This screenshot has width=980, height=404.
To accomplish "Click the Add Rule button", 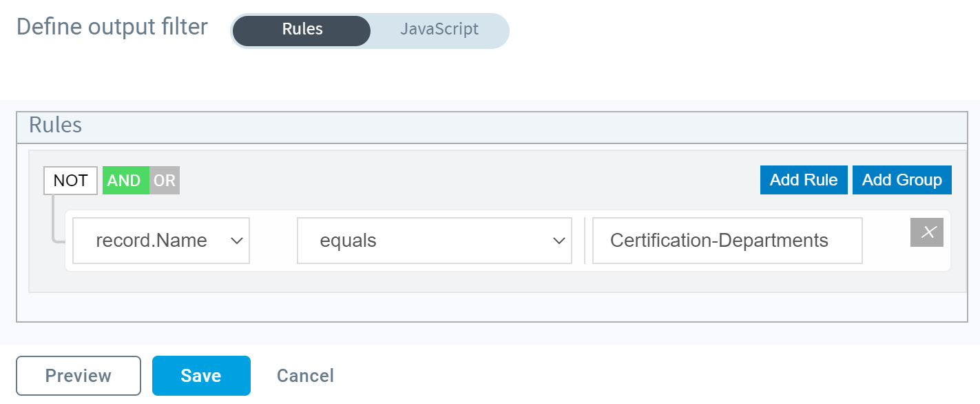I will pyautogui.click(x=804, y=180).
